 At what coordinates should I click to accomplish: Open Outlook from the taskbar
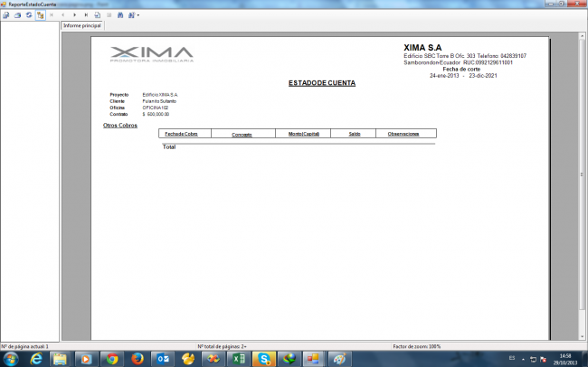click(x=163, y=359)
